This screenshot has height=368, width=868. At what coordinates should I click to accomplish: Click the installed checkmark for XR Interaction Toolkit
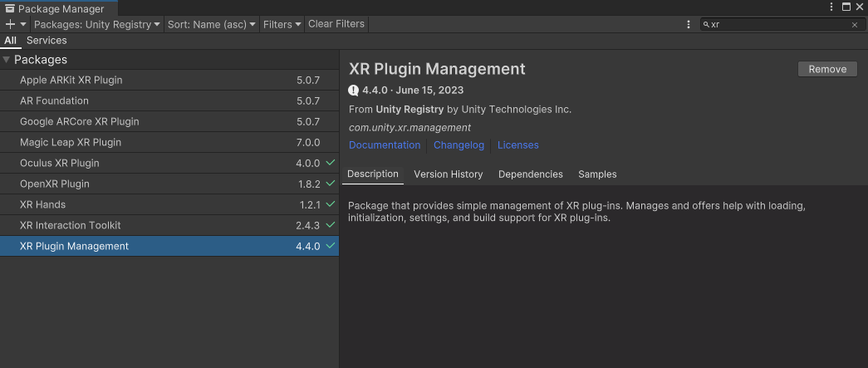[331, 224]
